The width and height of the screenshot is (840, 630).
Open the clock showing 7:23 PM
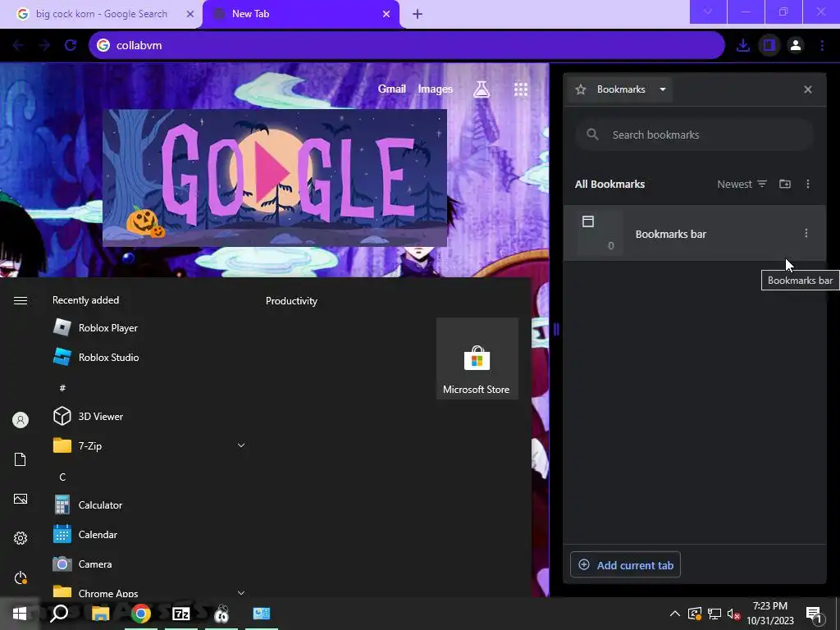[x=769, y=614]
